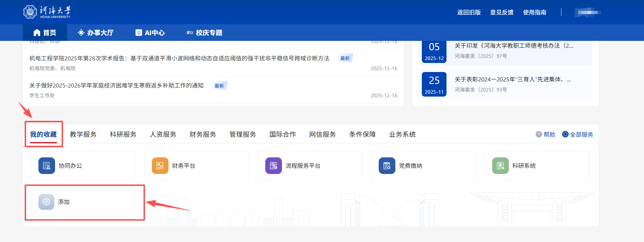Open the 05 2025-12 dated document entry
This screenshot has width=644, height=242.
point(514,46)
